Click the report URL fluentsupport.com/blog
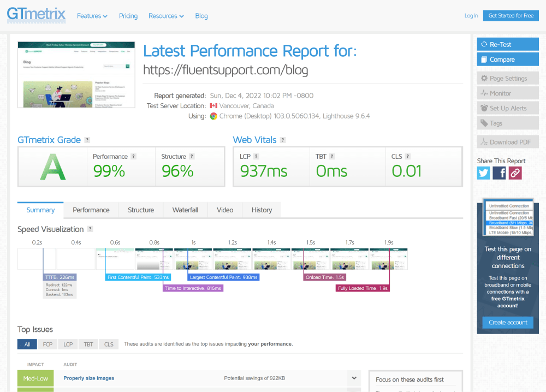The image size is (546, 392). pyautogui.click(x=225, y=70)
